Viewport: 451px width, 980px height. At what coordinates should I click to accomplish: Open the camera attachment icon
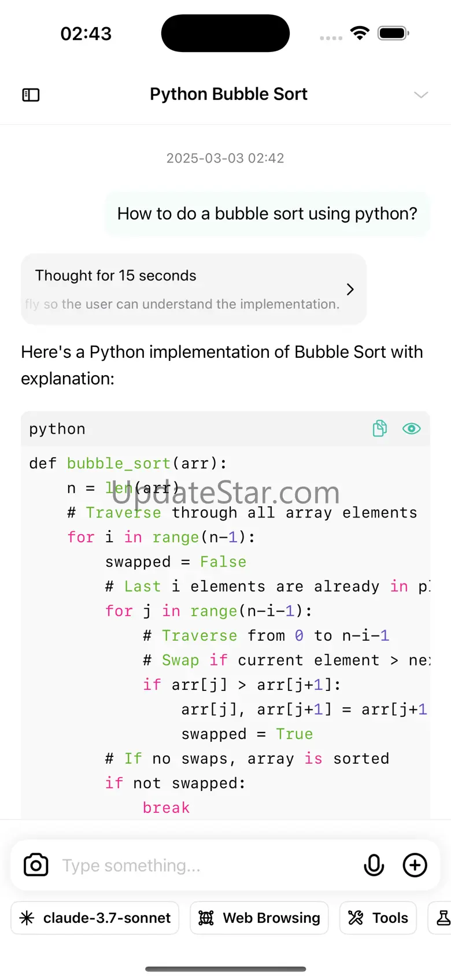coord(36,865)
